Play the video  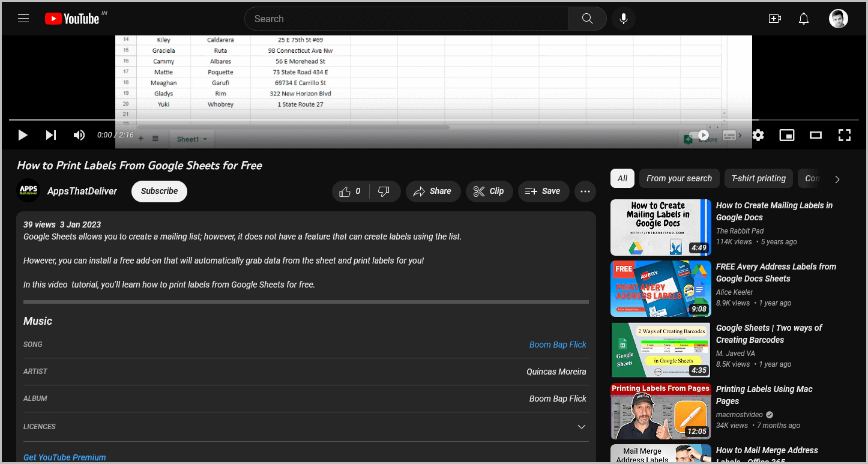point(23,135)
